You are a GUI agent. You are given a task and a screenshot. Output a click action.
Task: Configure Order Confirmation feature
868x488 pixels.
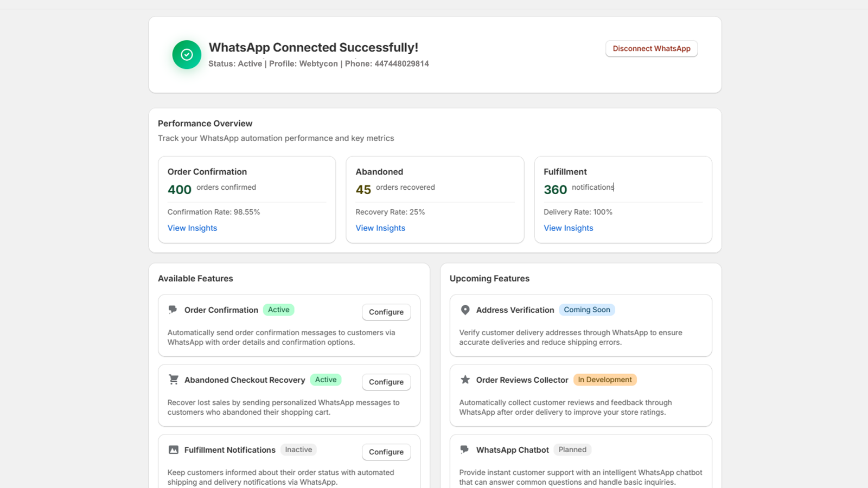386,312
